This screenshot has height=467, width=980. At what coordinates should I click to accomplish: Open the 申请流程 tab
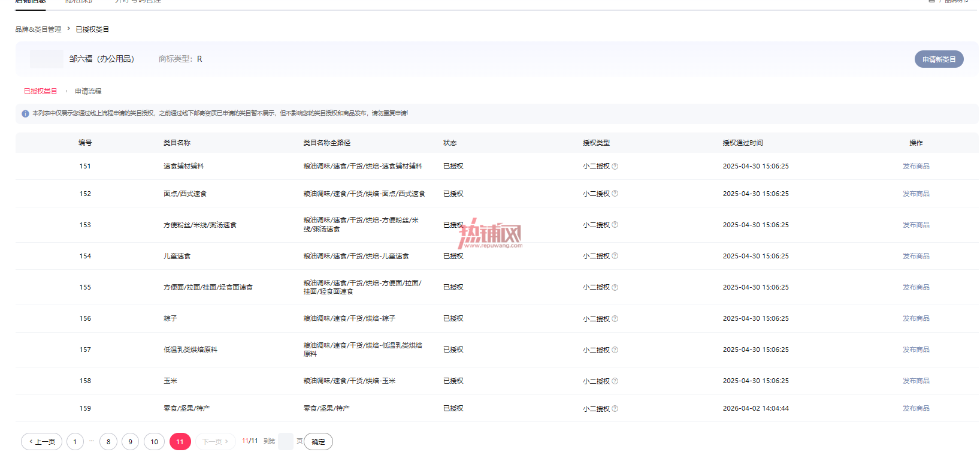[x=88, y=92]
